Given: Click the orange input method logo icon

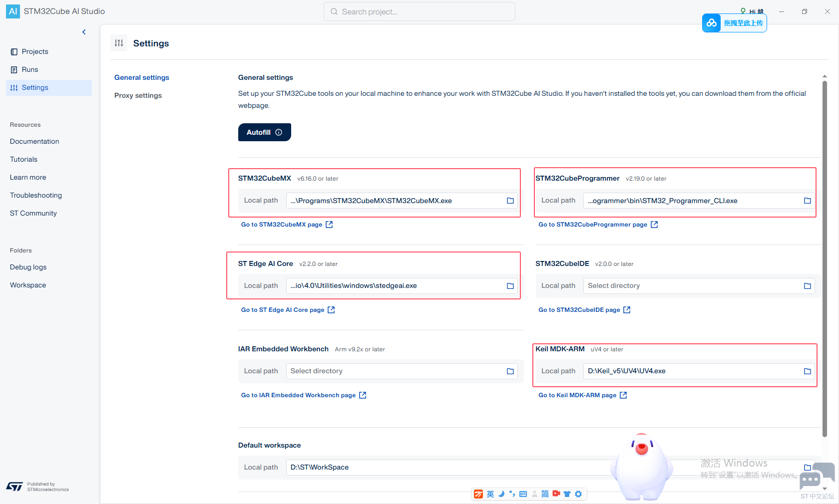Looking at the screenshot, I should (x=478, y=494).
